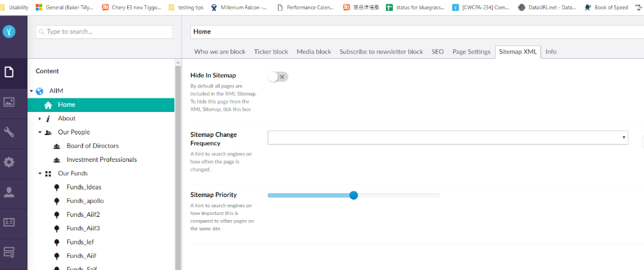Open the Performance Calen bookmark
This screenshot has height=270, width=644.
coord(307,8)
